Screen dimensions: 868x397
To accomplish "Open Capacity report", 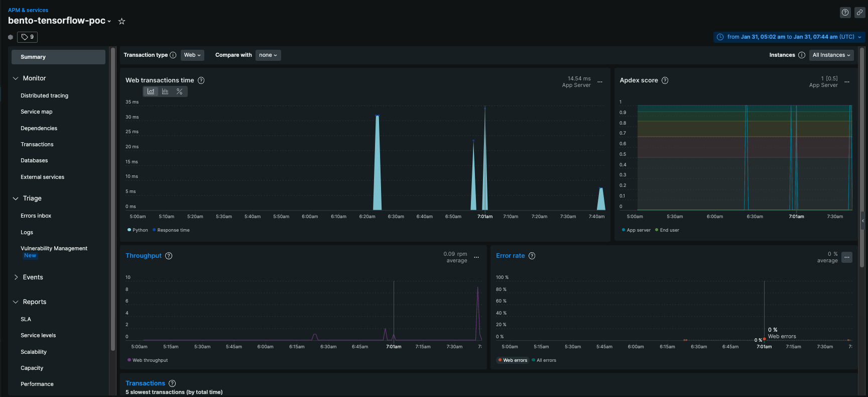I will tap(32, 368).
